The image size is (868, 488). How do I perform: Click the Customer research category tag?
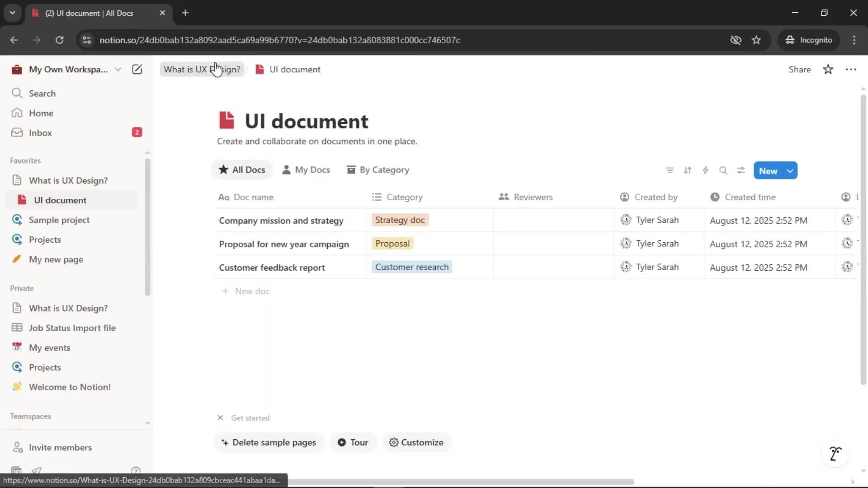412,267
